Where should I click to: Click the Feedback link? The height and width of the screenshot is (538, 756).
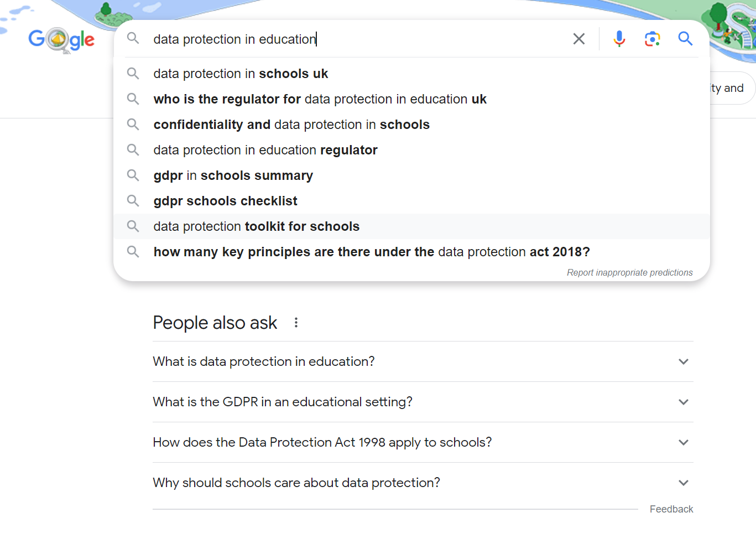coord(671,509)
